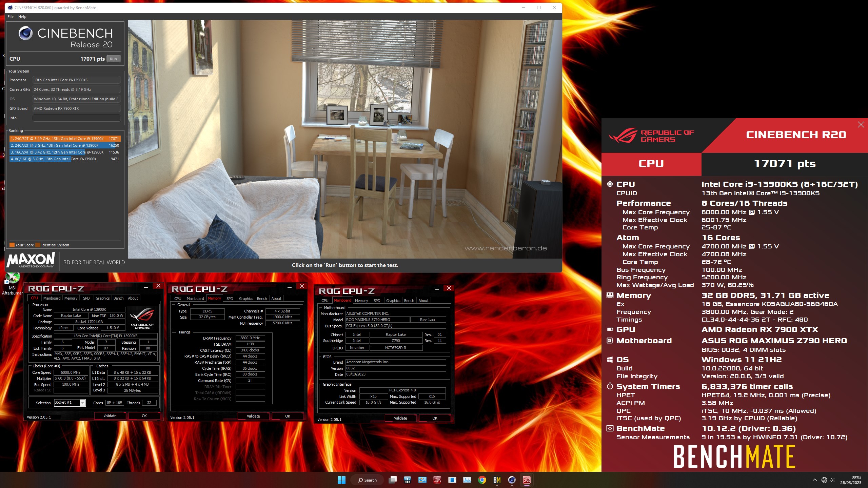Open Bench tab in Mainboard CPU-Z window
This screenshot has height=488, width=868.
[409, 301]
